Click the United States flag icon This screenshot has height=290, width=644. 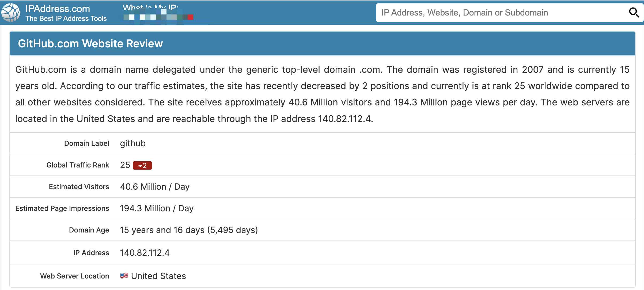point(124,276)
